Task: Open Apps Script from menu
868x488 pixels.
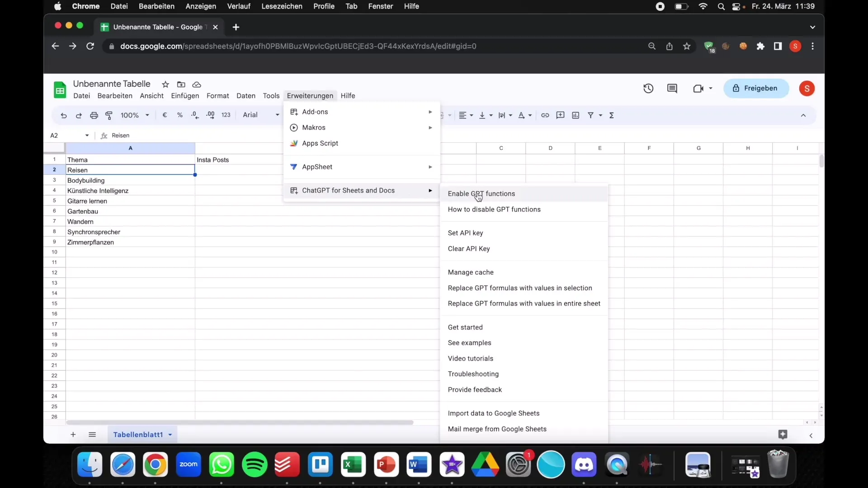Action: point(362,144)
